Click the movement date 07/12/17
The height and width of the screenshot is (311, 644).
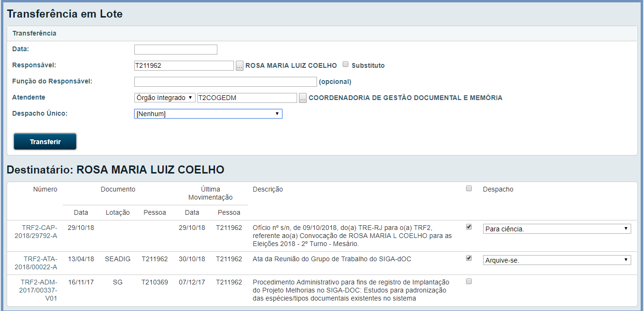[x=192, y=282]
